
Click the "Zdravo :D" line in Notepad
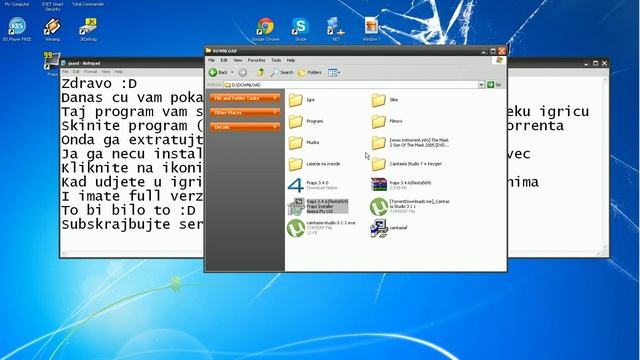pyautogui.click(x=99, y=84)
